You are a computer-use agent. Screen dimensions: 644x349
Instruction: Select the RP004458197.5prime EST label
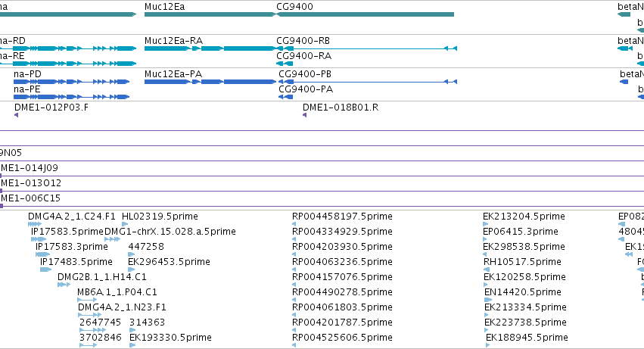click(x=342, y=217)
